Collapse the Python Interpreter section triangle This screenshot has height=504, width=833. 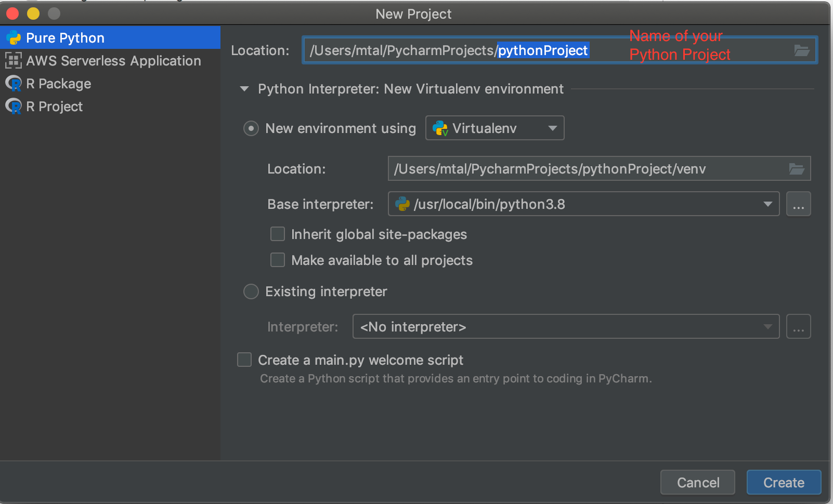244,89
